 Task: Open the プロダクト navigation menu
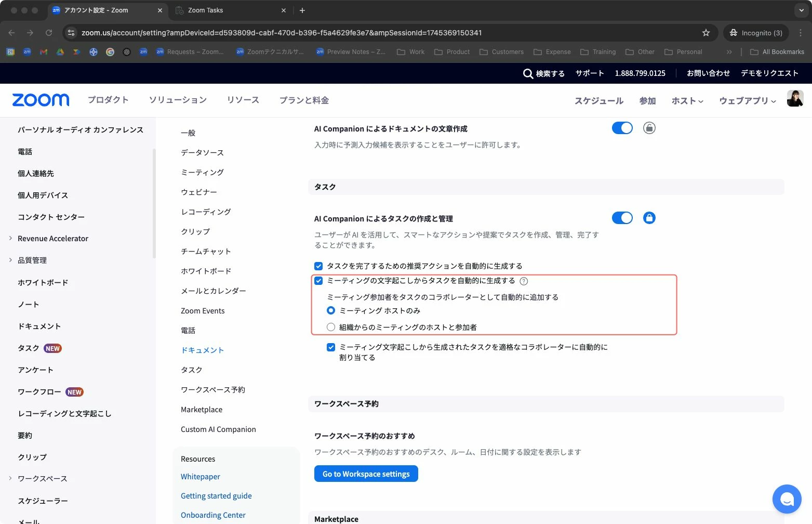(108, 100)
